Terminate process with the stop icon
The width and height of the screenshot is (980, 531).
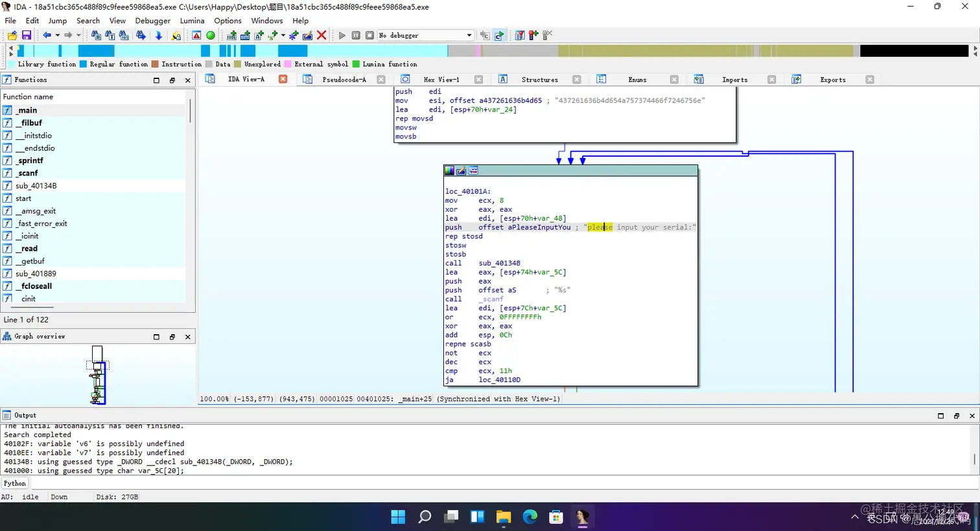[x=369, y=35]
